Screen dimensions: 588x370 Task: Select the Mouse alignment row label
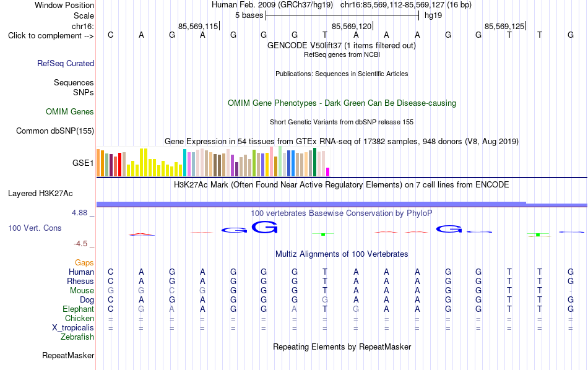(82, 291)
